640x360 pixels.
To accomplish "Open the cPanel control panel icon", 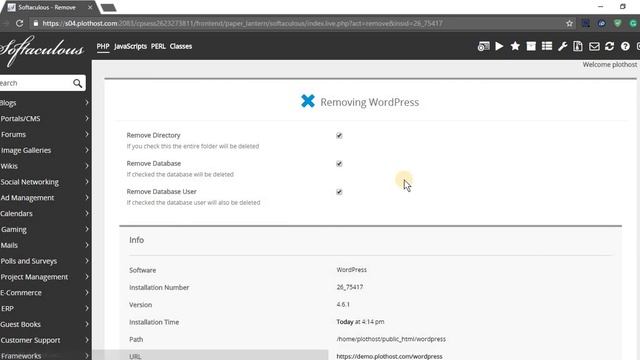I will coord(483,47).
